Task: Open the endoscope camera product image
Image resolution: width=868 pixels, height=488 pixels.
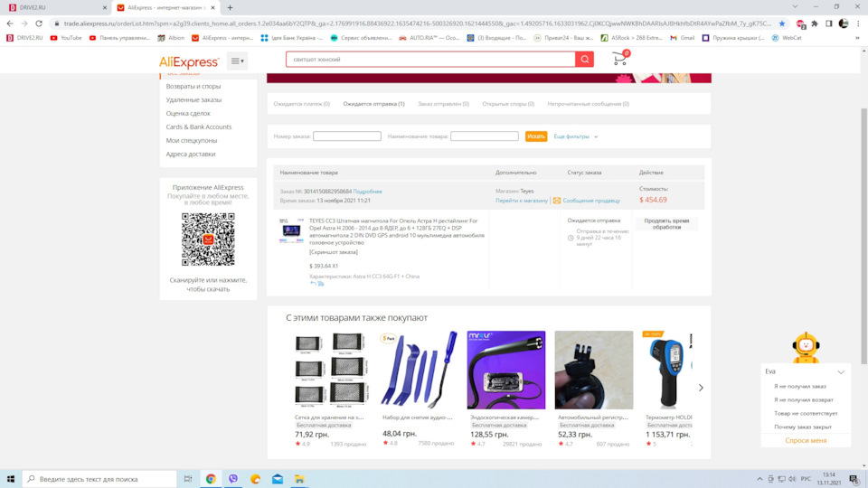Action: [x=506, y=370]
